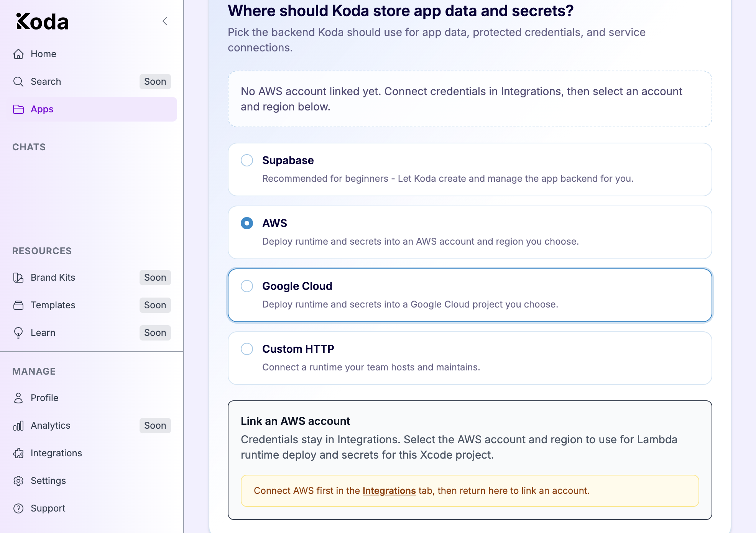Screen dimensions: 756x533
Task: Open Templates in Resources
Action: point(92,305)
